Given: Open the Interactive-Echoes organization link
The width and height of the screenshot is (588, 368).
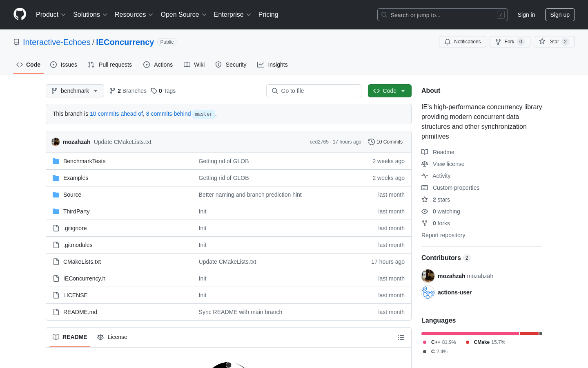Looking at the screenshot, I should tap(57, 42).
